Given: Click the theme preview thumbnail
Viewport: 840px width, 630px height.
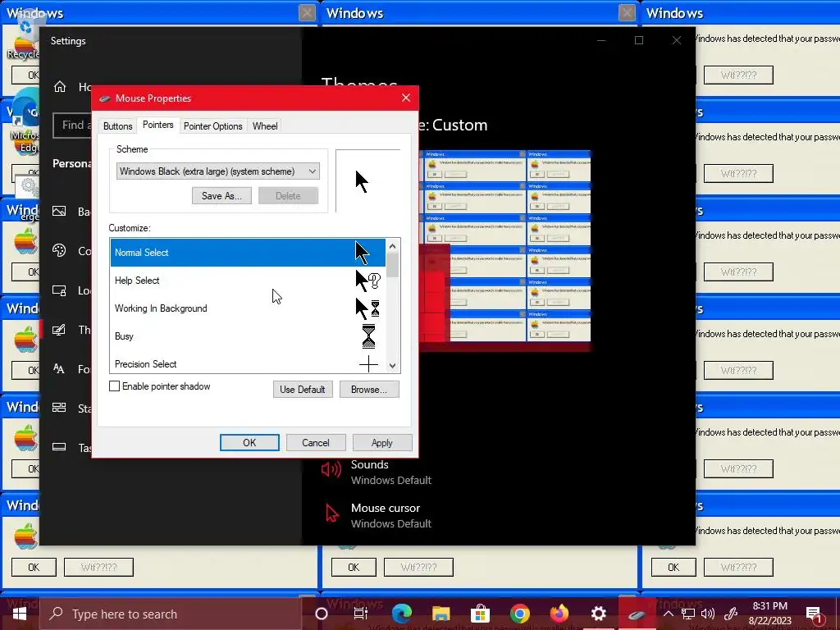Looking at the screenshot, I should 504,250.
